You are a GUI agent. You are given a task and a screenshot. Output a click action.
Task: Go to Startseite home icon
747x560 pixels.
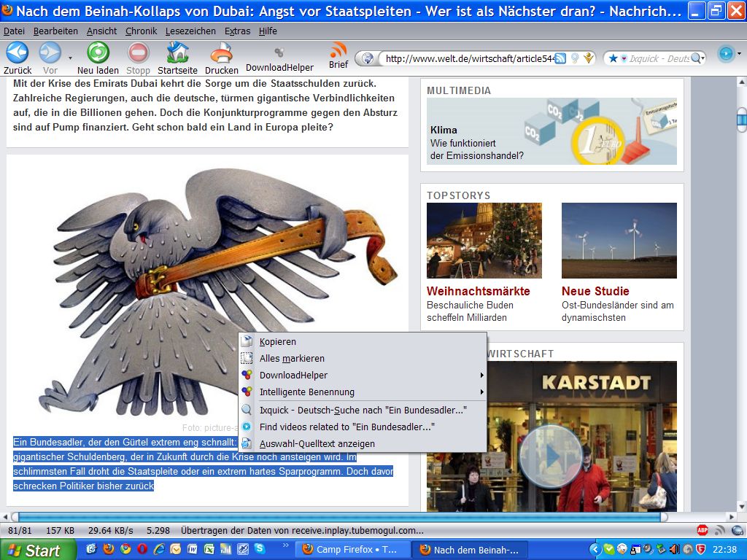[177, 53]
